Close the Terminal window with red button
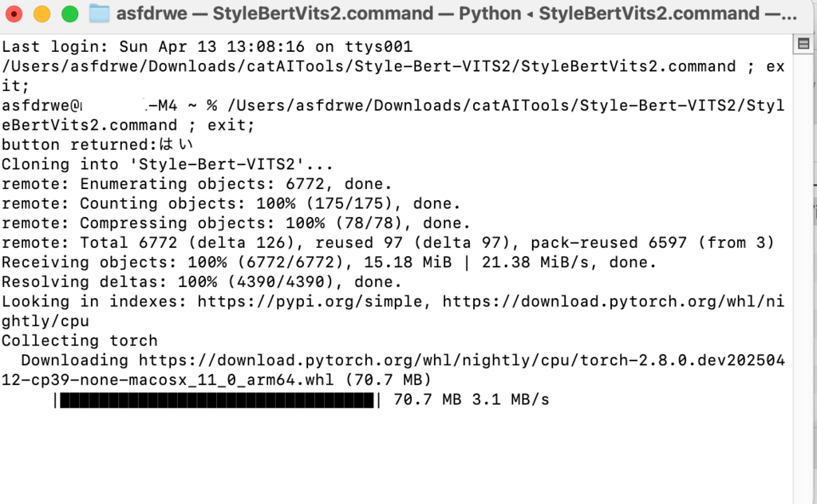The width and height of the screenshot is (817, 504). point(14,14)
